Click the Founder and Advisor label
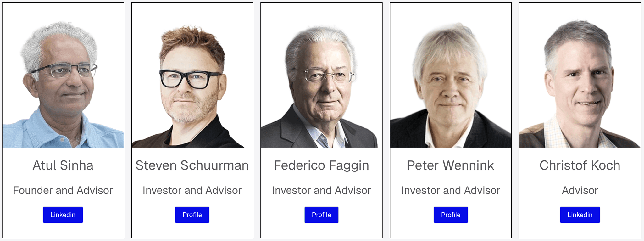Image resolution: width=644 pixels, height=241 pixels. coord(63,190)
